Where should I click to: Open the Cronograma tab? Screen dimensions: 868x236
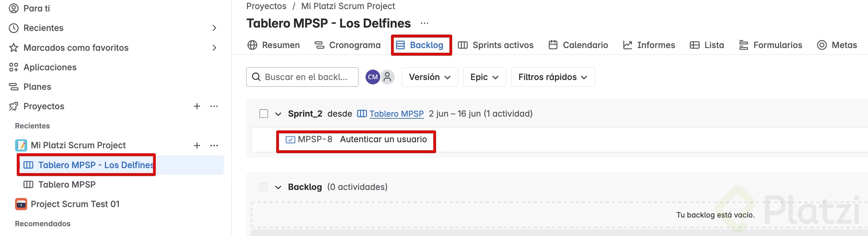[347, 45]
